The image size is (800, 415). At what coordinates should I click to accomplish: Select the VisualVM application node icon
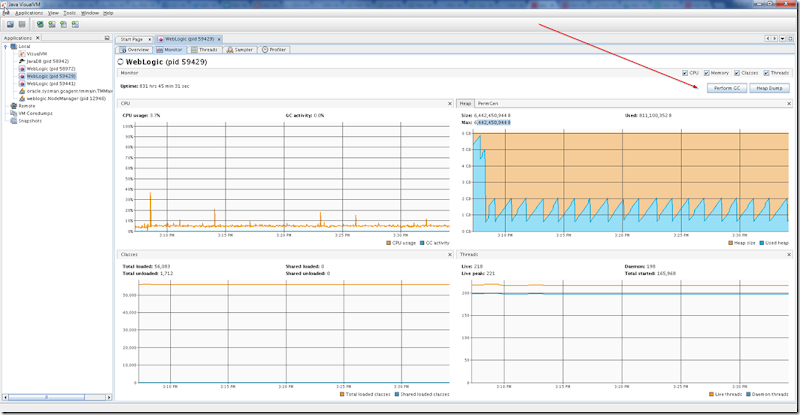click(x=22, y=54)
